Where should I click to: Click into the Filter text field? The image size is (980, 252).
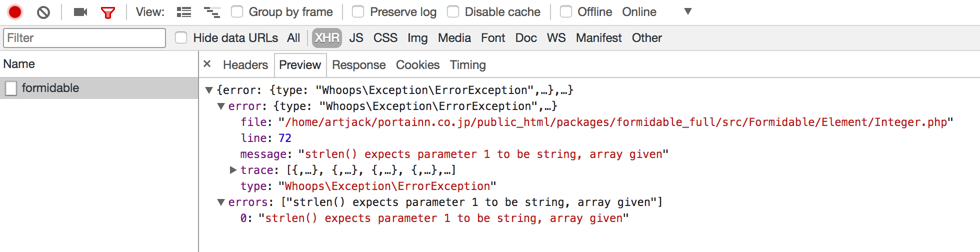[x=84, y=38]
